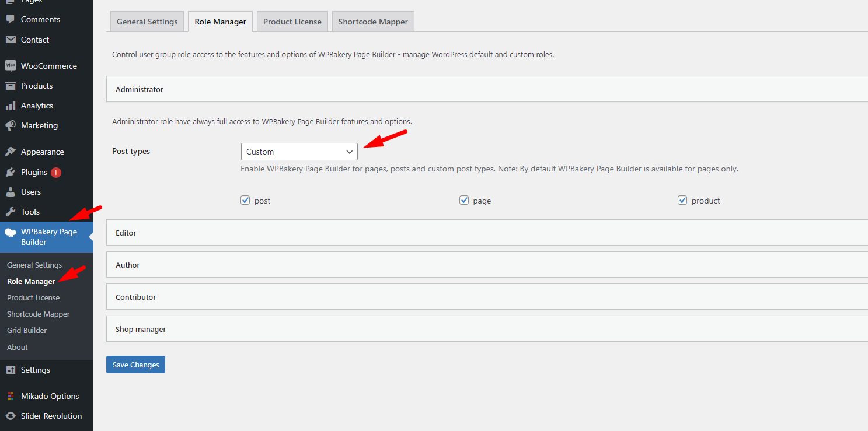Open Grid Builder submenu link

(x=27, y=330)
